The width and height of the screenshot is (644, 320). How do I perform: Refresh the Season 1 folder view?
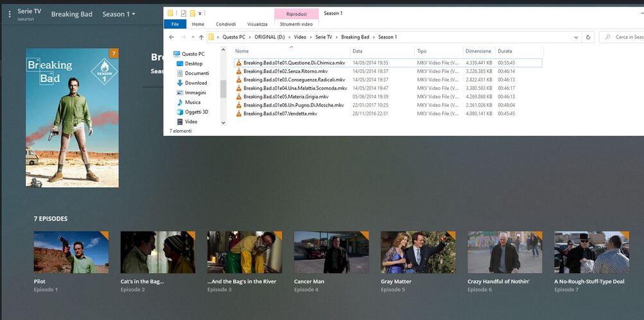pos(589,37)
